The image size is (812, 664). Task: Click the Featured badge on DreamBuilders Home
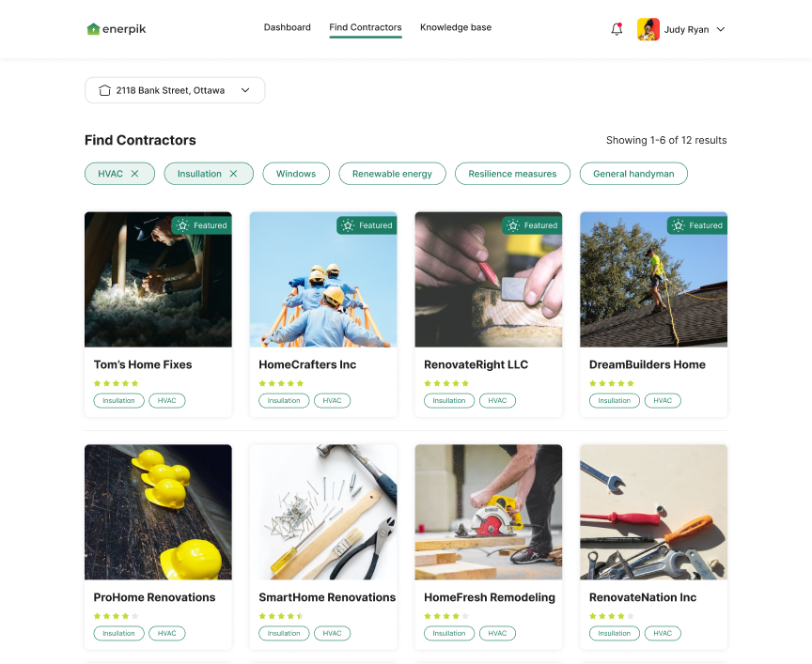tap(697, 225)
